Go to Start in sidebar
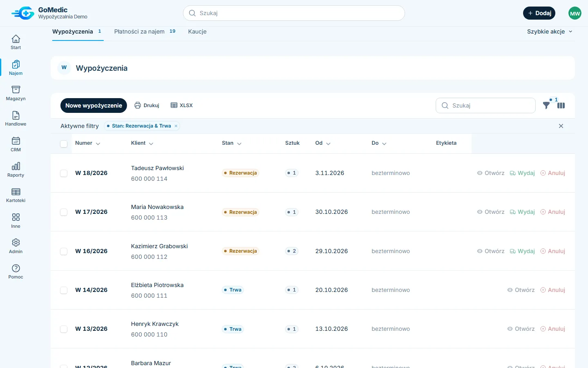 pyautogui.click(x=16, y=43)
